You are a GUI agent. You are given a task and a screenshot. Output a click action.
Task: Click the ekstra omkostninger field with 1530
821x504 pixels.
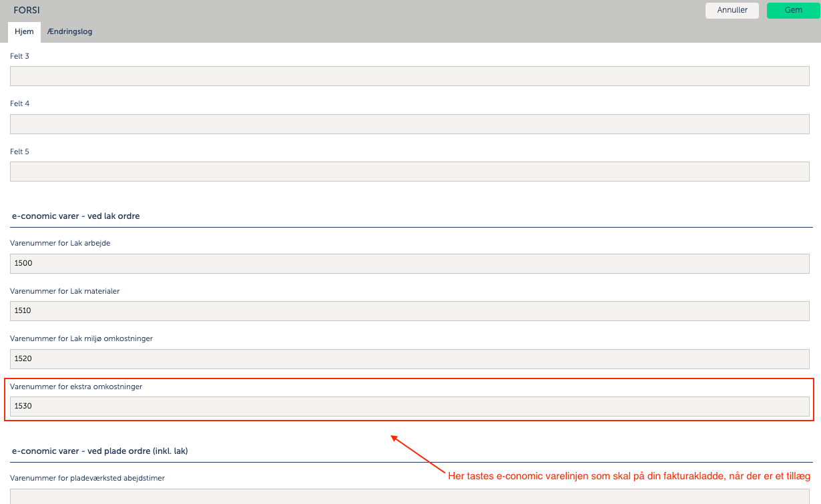coord(410,406)
